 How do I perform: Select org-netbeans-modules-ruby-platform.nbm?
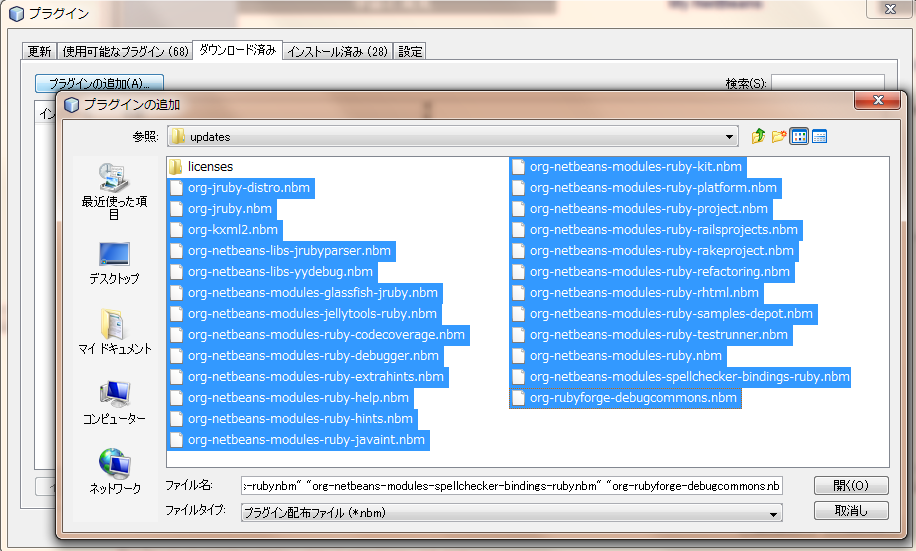[x=646, y=188]
